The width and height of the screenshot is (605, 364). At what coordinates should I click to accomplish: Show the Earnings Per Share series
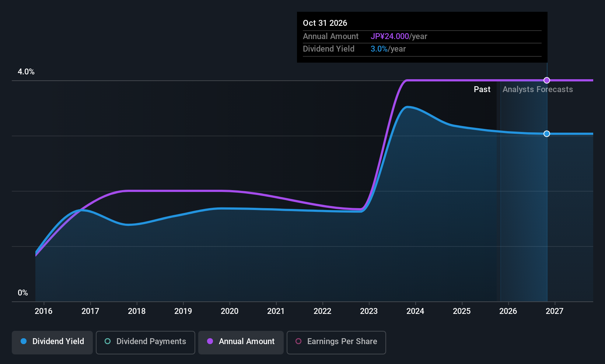point(336,342)
